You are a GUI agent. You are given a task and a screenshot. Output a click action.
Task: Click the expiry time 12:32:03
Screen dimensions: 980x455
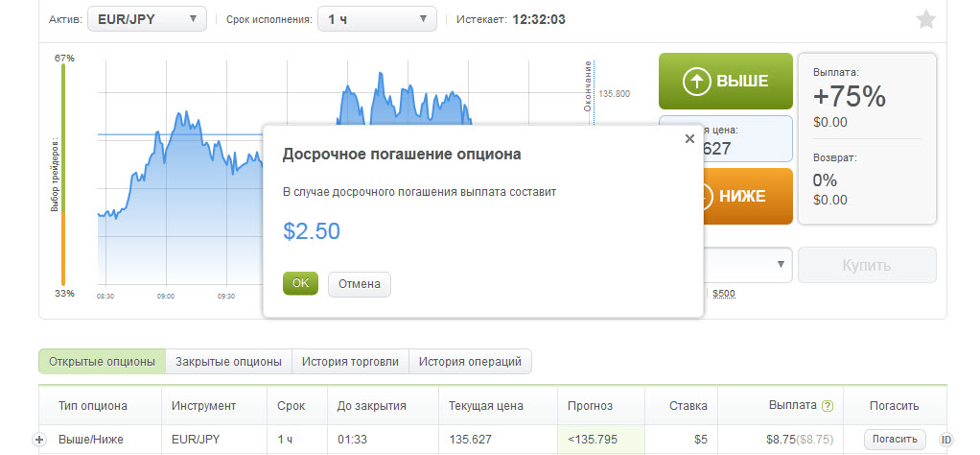pyautogui.click(x=539, y=19)
